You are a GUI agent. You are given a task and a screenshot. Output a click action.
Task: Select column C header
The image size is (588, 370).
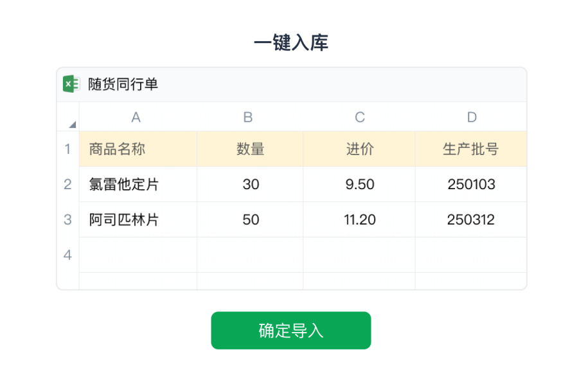360,117
